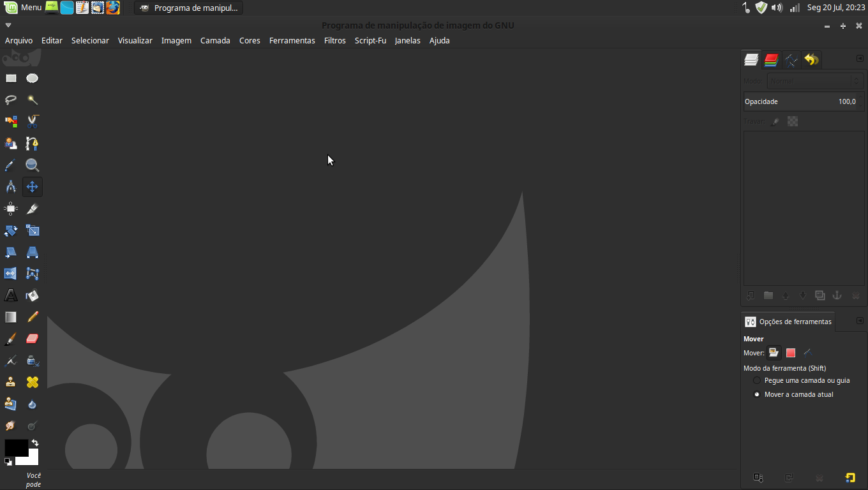Screen dimensions: 868x490
Task: Choose the Bucket Fill tool
Action: point(33,295)
